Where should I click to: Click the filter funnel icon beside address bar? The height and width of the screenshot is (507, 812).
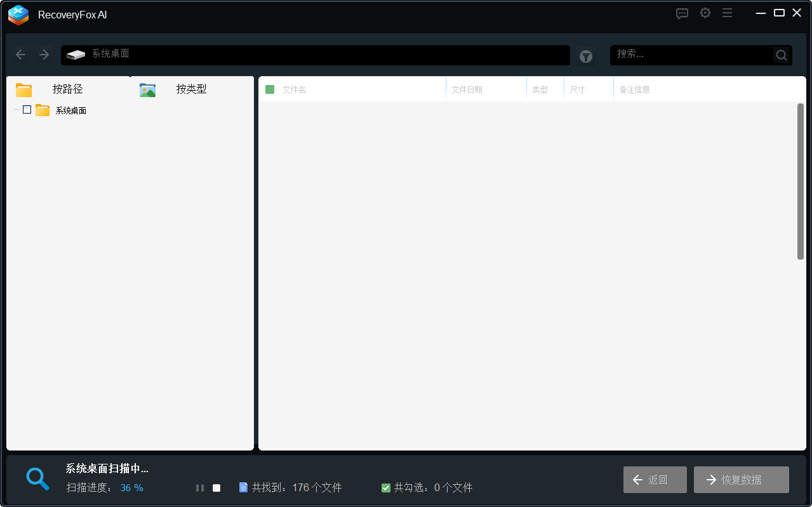click(x=585, y=56)
